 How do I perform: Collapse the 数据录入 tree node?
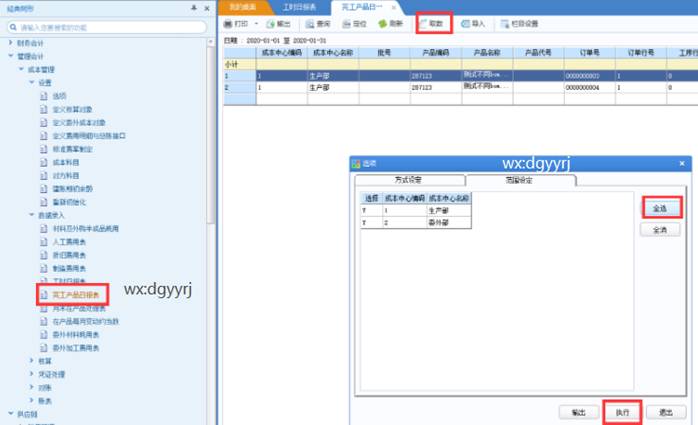(x=31, y=215)
